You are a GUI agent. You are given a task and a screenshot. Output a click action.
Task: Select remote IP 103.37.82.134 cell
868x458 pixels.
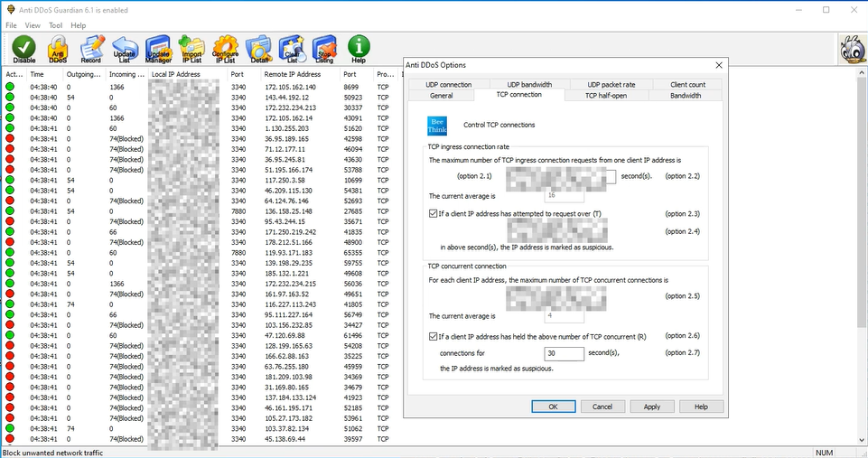pyautogui.click(x=286, y=429)
